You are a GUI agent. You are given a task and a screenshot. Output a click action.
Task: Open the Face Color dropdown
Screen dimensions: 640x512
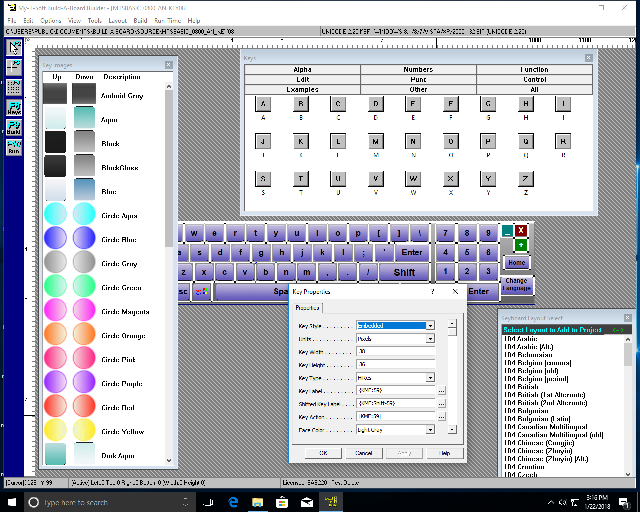point(430,429)
